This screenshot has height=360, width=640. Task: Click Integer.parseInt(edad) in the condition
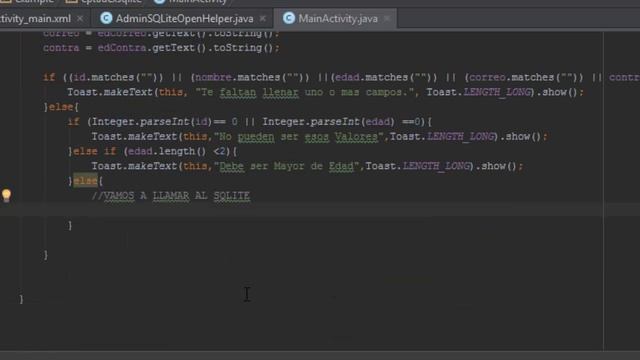point(329,122)
